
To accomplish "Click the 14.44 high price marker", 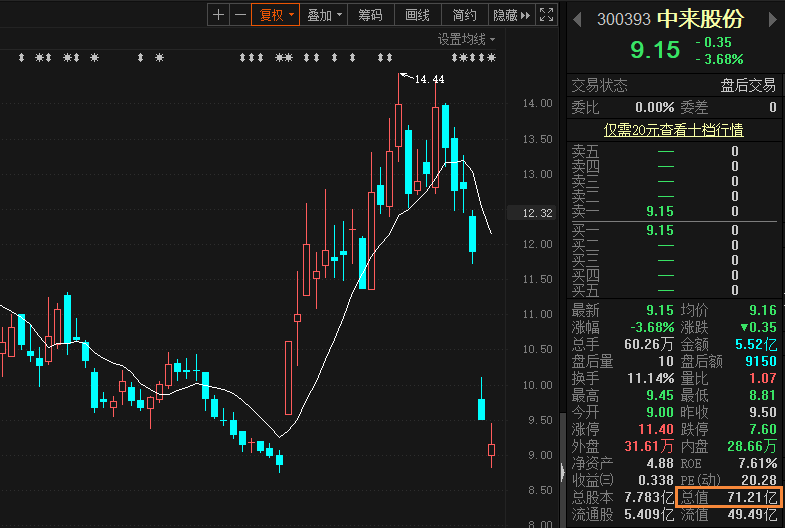I will coord(428,79).
